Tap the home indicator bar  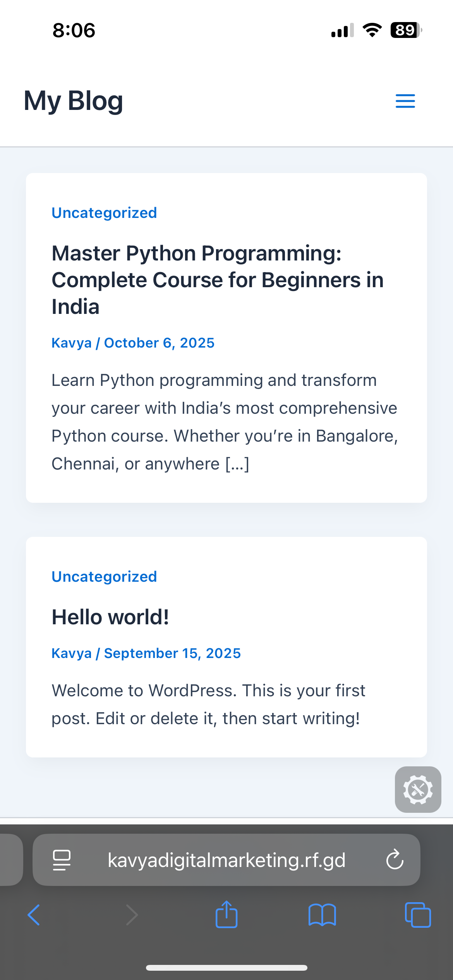point(226,968)
